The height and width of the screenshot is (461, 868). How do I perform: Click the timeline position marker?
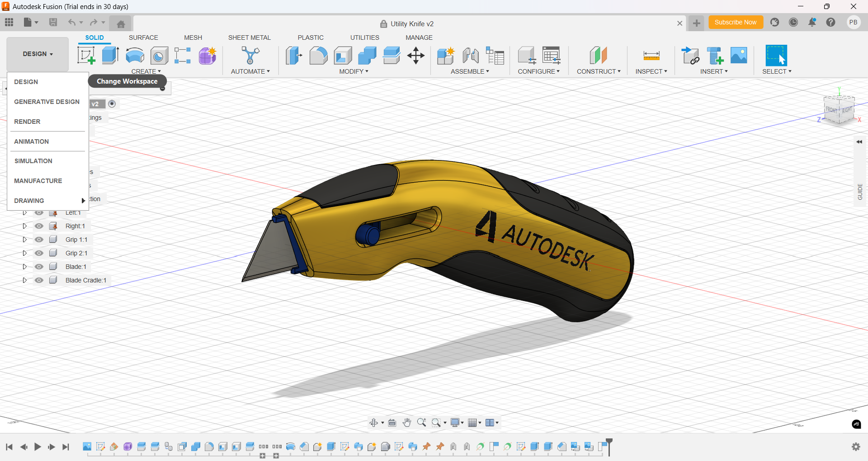tap(609, 447)
